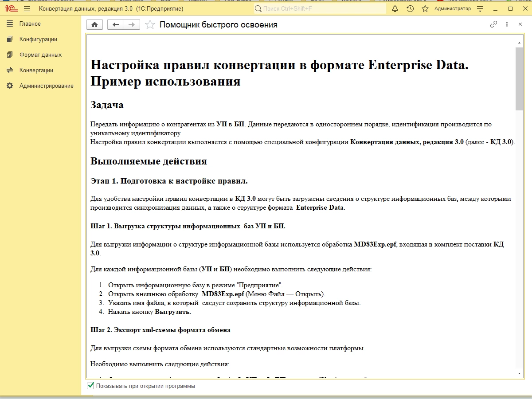Open the three-dot more actions menu

tap(507, 24)
